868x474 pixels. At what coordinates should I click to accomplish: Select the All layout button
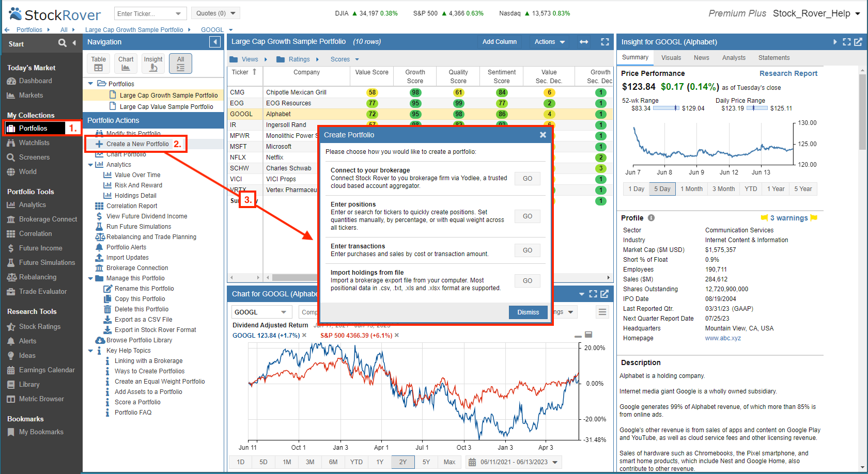pyautogui.click(x=180, y=64)
